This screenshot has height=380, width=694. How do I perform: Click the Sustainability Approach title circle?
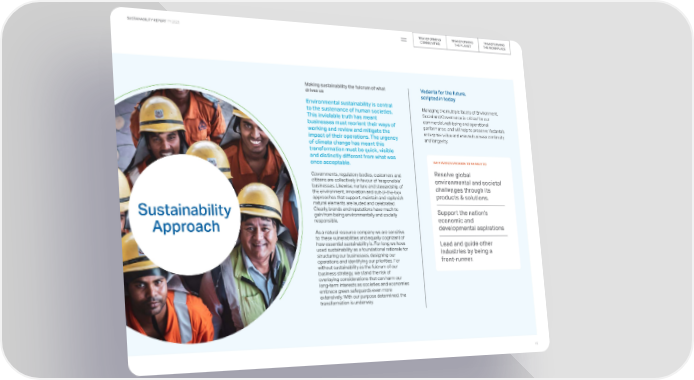(185, 215)
